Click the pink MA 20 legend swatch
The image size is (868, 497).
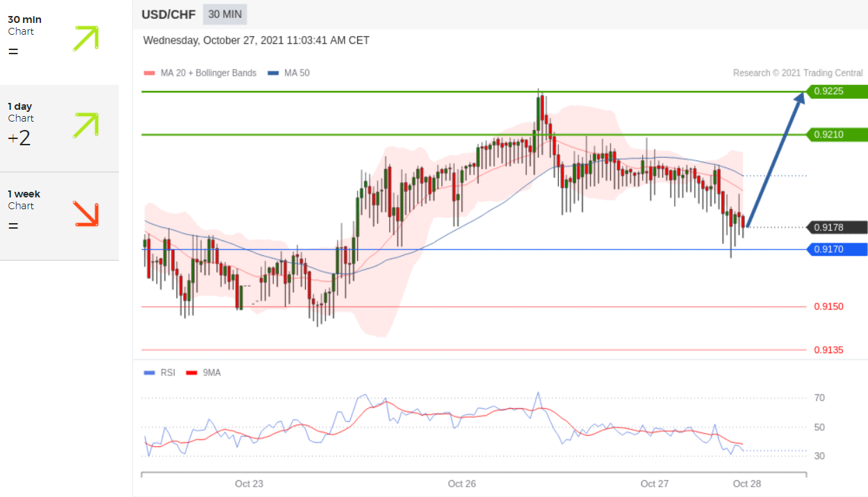pyautogui.click(x=148, y=73)
